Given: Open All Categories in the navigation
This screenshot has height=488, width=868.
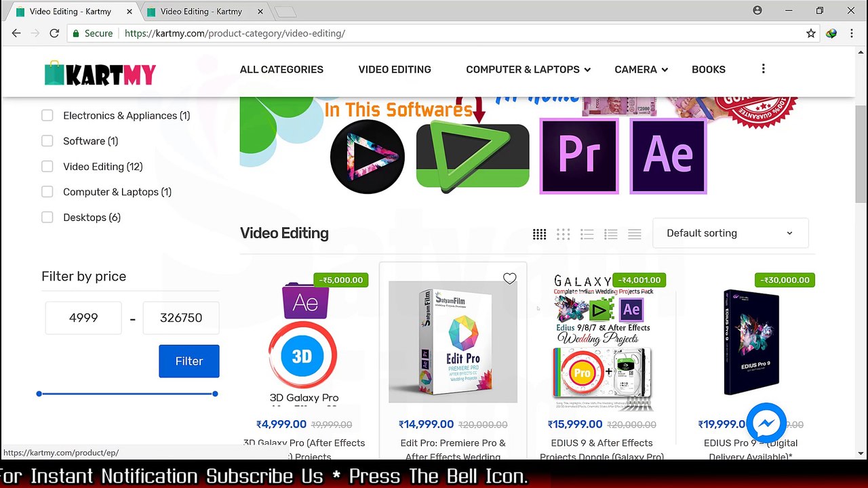Looking at the screenshot, I should pos(281,69).
